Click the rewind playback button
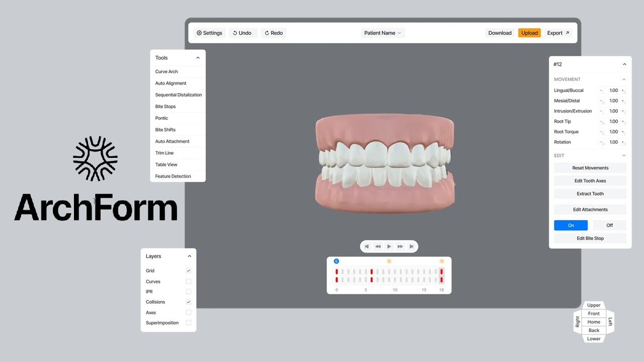644x362 pixels. 378,246
